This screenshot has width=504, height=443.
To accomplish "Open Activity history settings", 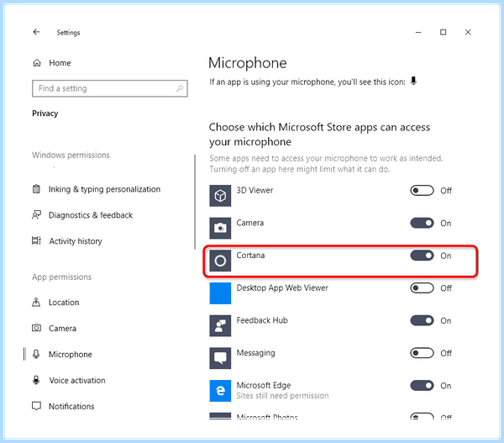I will [x=76, y=241].
